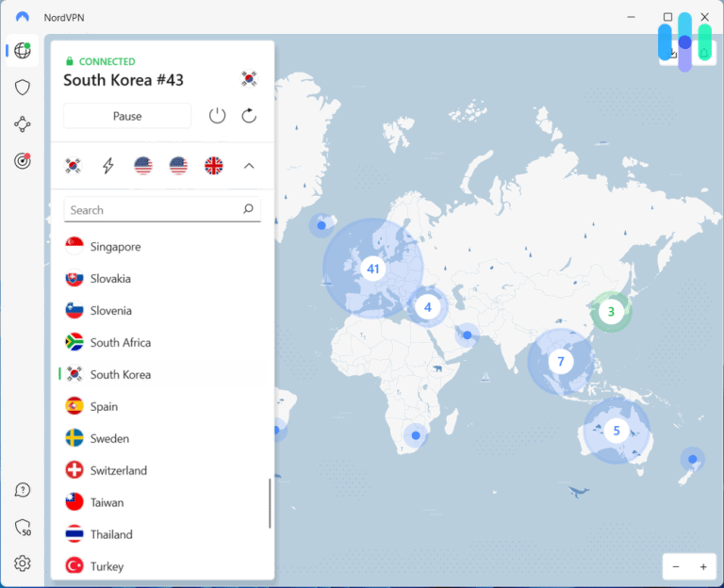Screen dimensions: 724x588
Task: Click the CONNECTED status label
Action: point(107,61)
